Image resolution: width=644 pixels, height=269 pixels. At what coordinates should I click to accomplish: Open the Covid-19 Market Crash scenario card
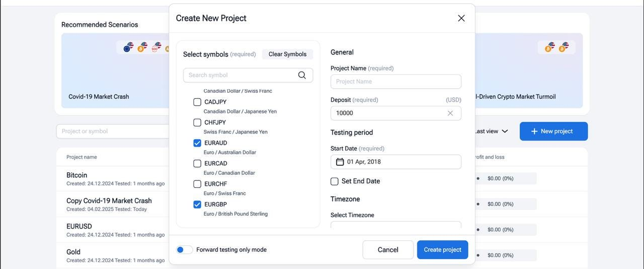click(x=115, y=71)
